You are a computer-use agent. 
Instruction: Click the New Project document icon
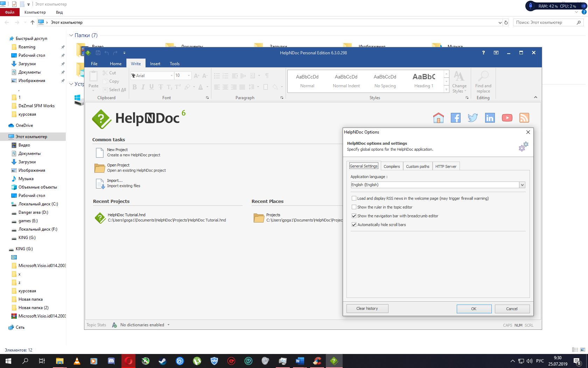tap(100, 152)
